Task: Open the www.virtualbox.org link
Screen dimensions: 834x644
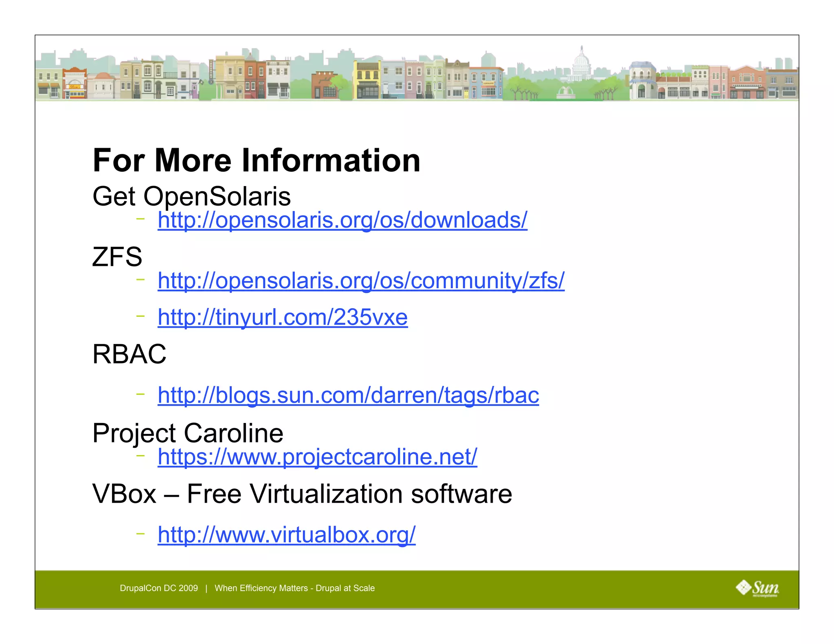Action: click(286, 534)
